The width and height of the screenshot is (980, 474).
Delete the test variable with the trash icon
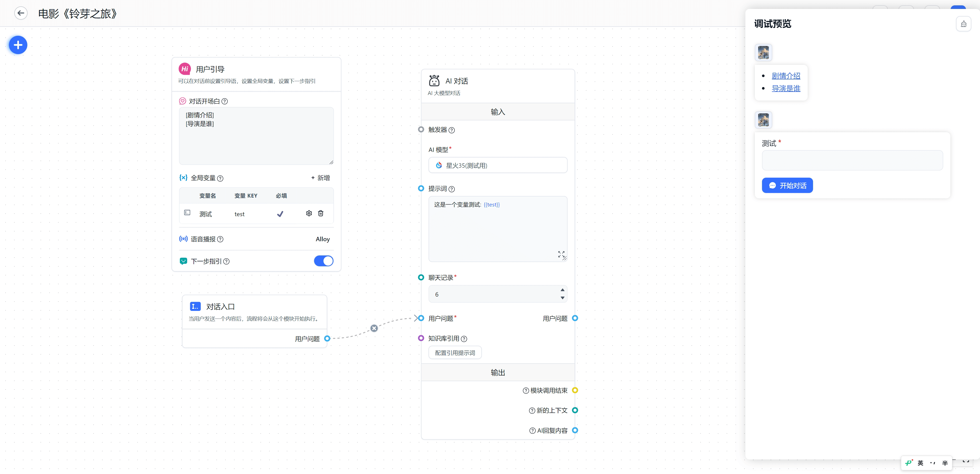(x=321, y=213)
